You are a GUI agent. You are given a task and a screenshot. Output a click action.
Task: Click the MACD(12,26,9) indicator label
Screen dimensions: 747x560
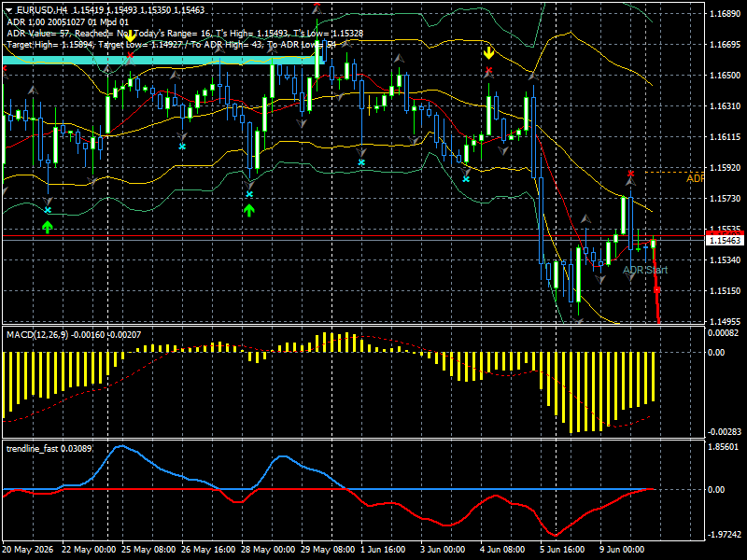(74, 335)
